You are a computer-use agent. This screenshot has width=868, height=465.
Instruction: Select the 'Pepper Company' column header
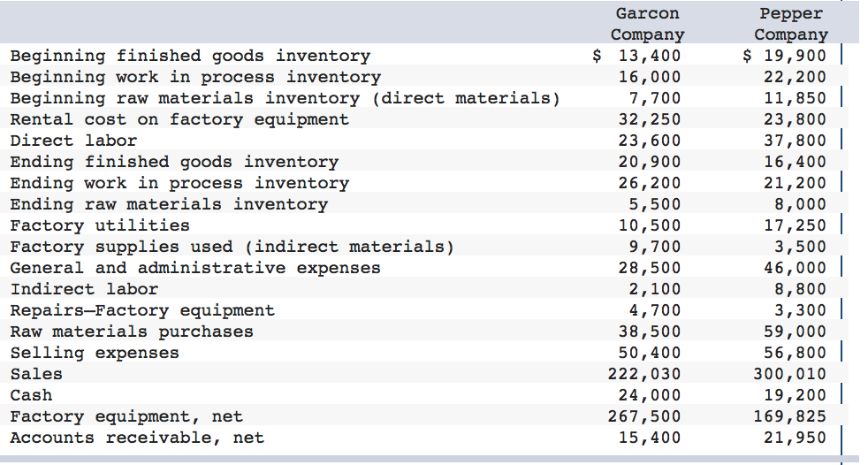click(791, 24)
